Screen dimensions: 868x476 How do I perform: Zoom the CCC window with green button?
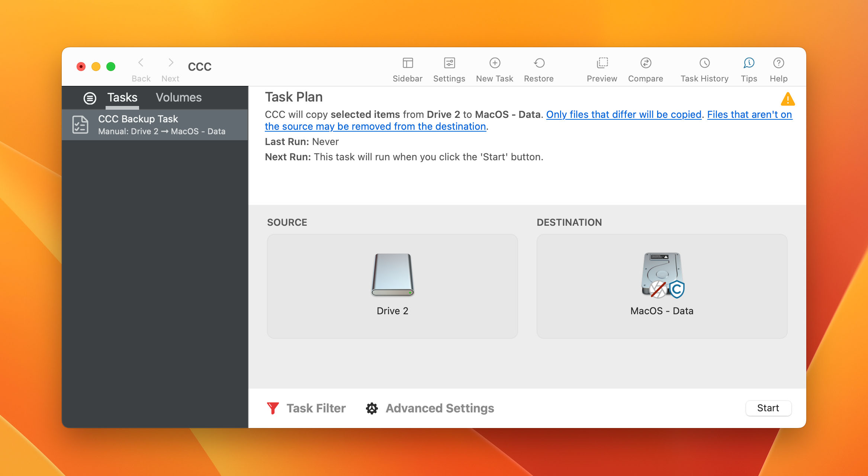point(111,67)
